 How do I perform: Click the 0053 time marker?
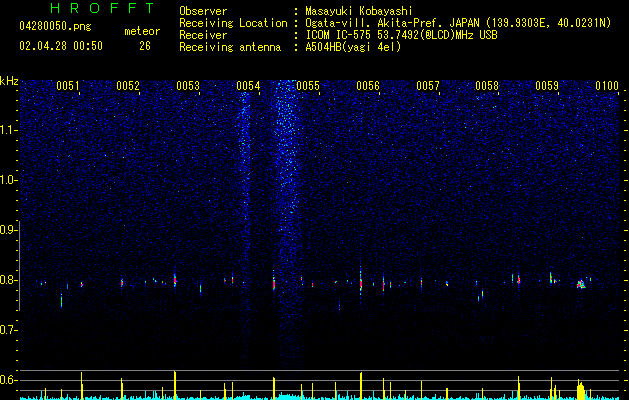click(188, 86)
